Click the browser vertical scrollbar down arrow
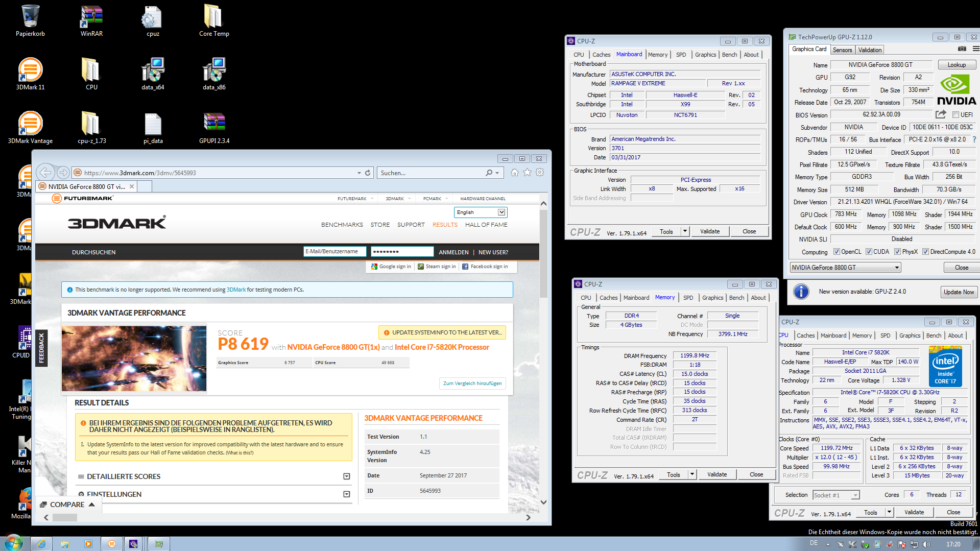 pos(543,502)
